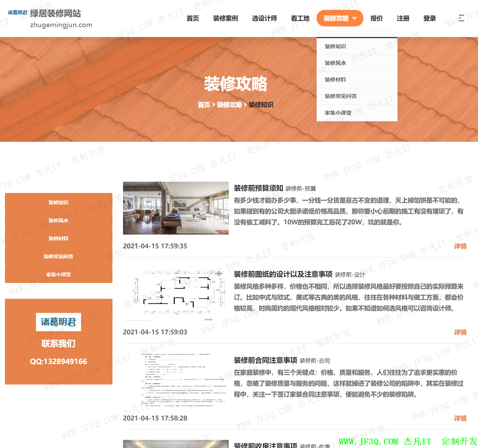The image size is (478, 448).
Task: Open 装修常见问答 from the dropdown menu
Action: (x=341, y=96)
